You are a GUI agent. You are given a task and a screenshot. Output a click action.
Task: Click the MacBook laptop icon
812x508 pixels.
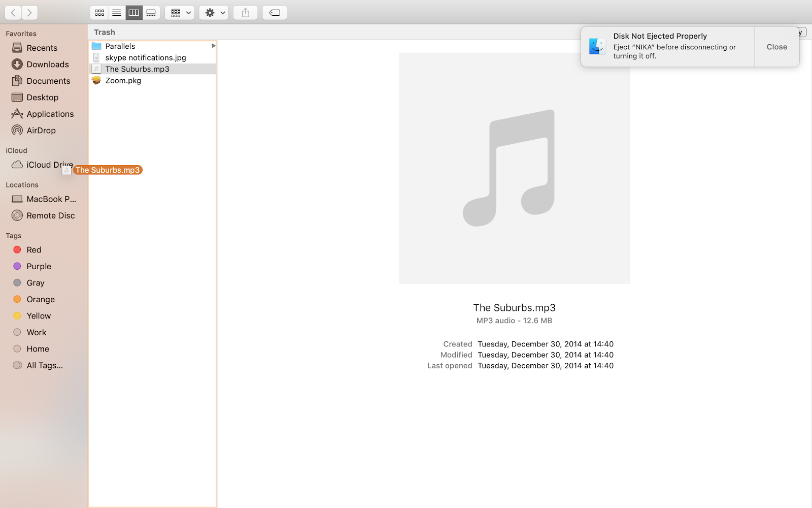pos(17,199)
